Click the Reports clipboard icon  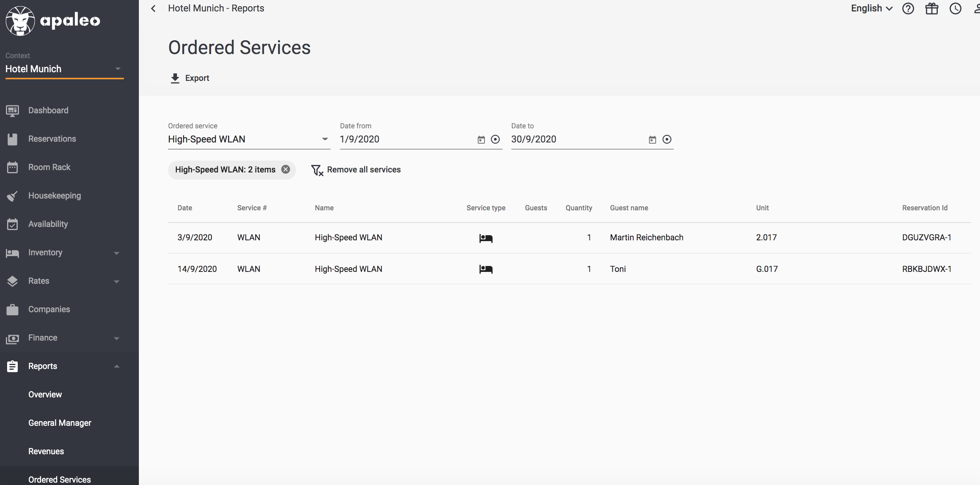pos(12,366)
